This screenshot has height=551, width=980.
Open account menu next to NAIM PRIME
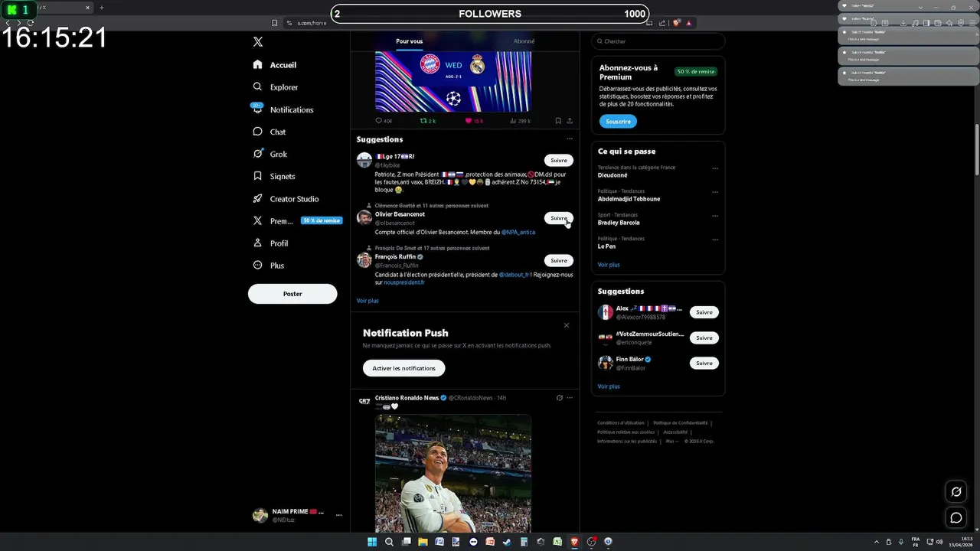point(338,515)
